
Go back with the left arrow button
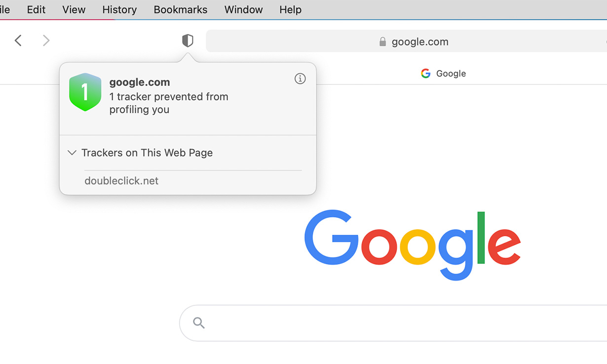tap(18, 40)
